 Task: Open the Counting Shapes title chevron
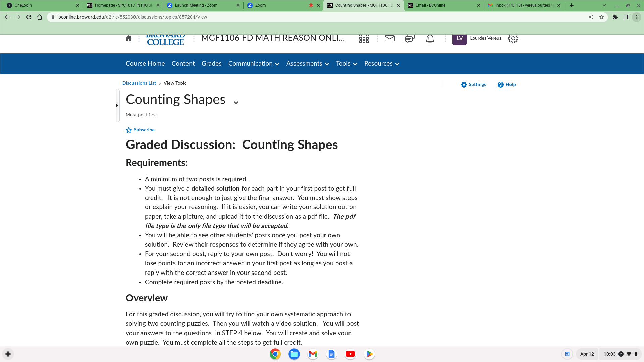(x=236, y=102)
